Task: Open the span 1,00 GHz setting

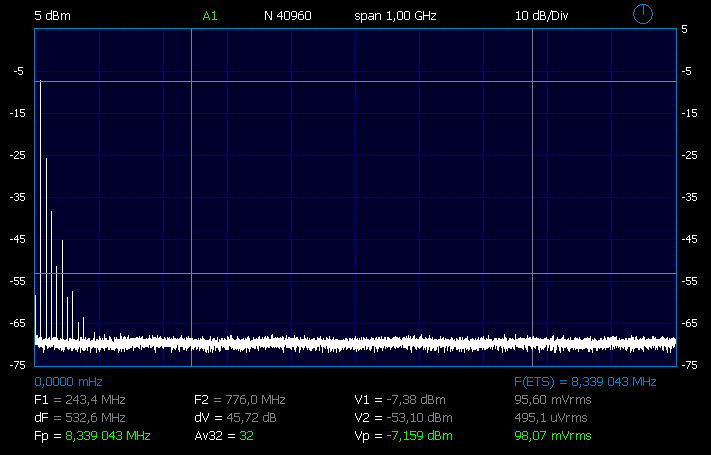Action: click(395, 17)
